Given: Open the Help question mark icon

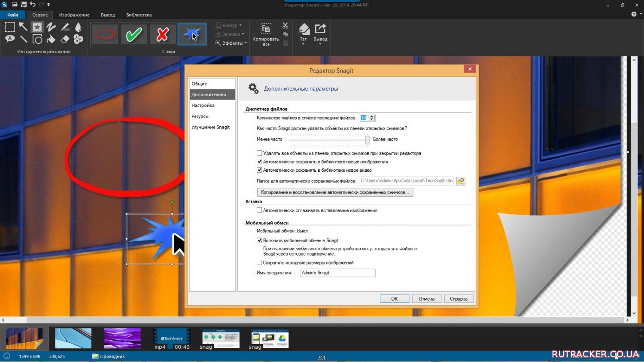Looking at the screenshot, I should 634,14.
